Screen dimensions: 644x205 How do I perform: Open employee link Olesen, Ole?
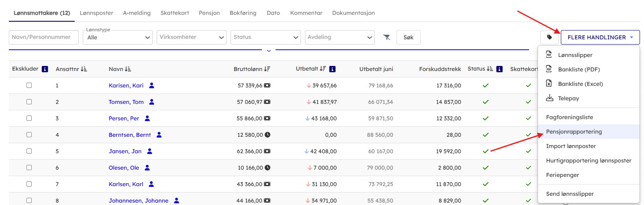[124, 168]
